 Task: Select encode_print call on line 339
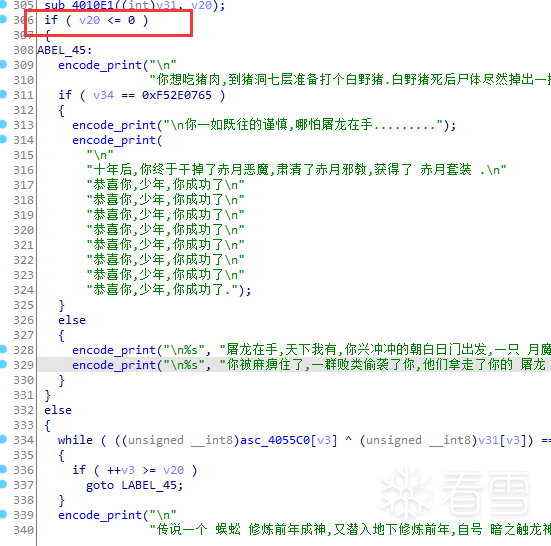[x=100, y=515]
